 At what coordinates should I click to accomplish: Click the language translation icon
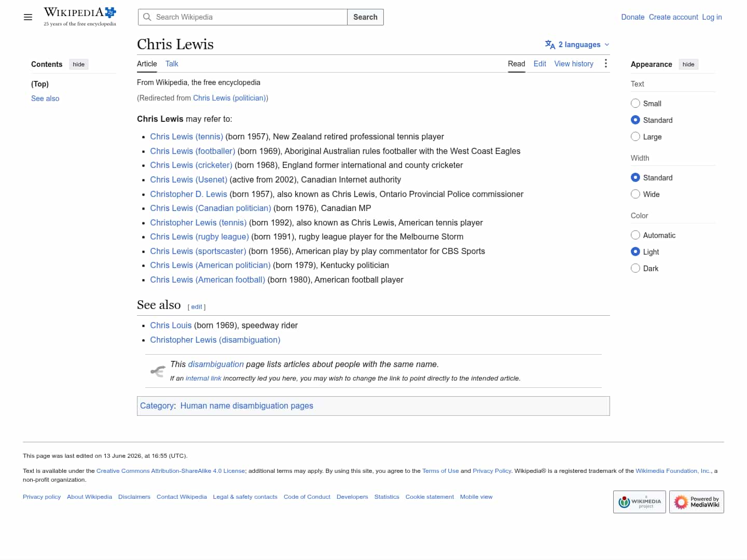[x=550, y=45]
